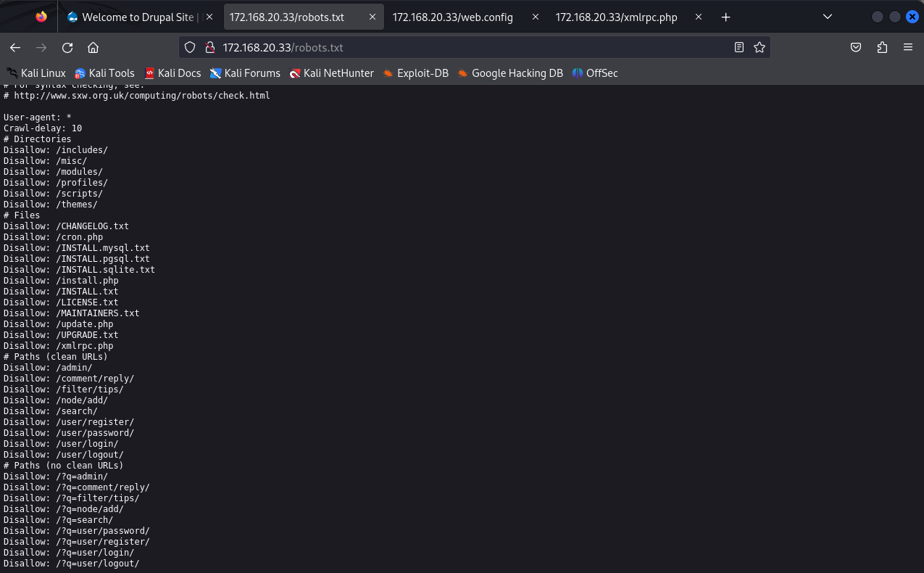The image size is (924, 573).
Task: Close the robots.txt tab
Action: [x=372, y=17]
